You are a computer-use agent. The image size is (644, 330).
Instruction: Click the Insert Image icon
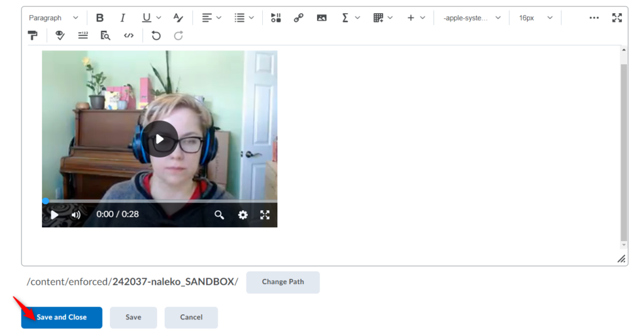[321, 18]
